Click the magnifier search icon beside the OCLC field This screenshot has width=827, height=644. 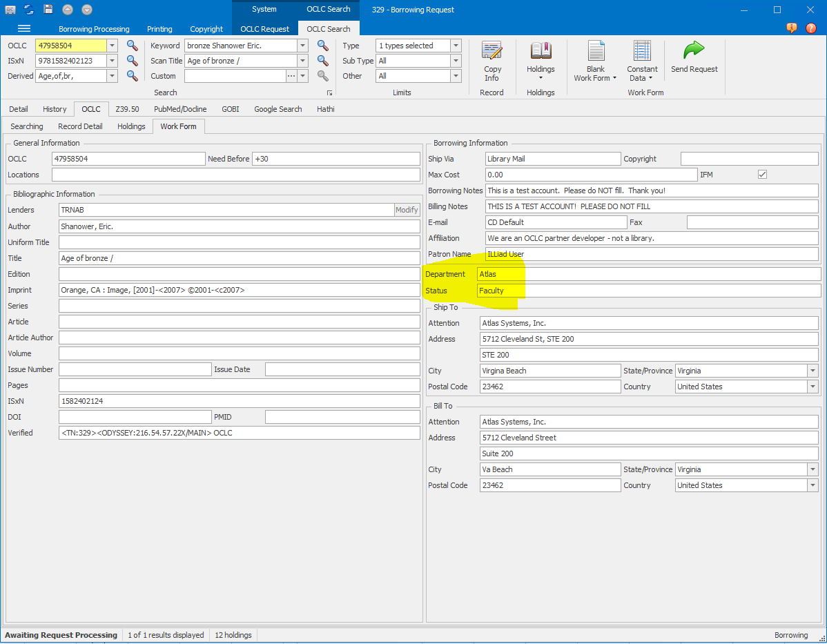point(131,45)
